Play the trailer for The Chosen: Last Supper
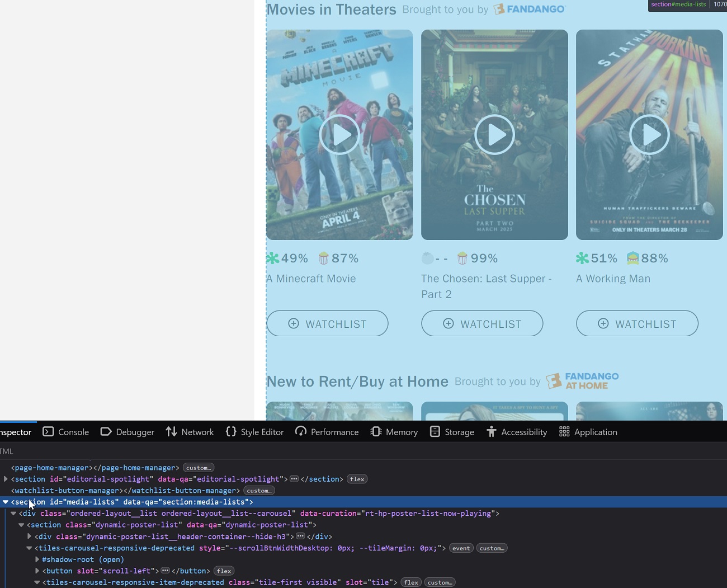 coord(494,134)
